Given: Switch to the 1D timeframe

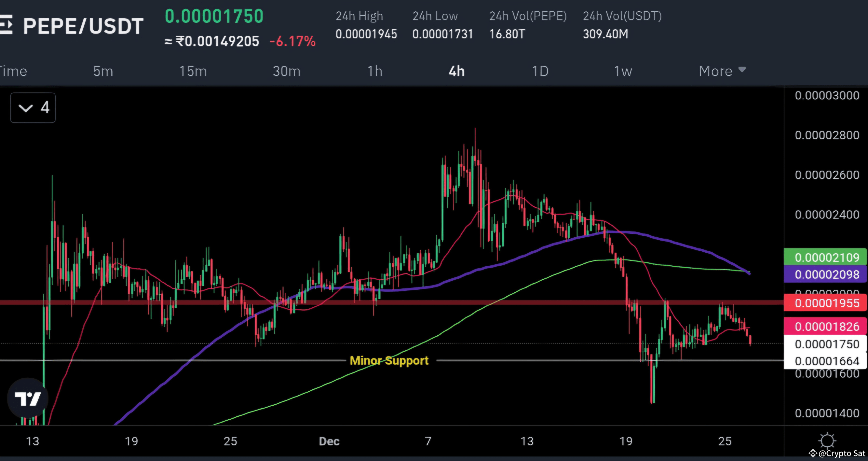Looking at the screenshot, I should click(x=540, y=71).
